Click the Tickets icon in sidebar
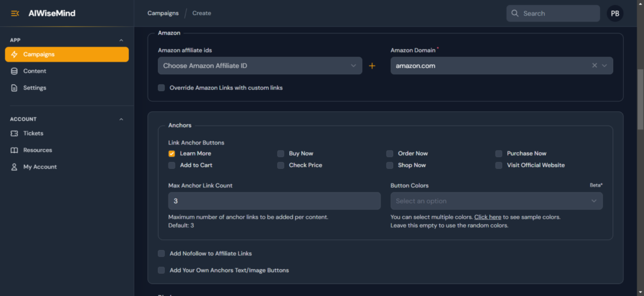Screen dimensions: 644x296 (x=14, y=133)
